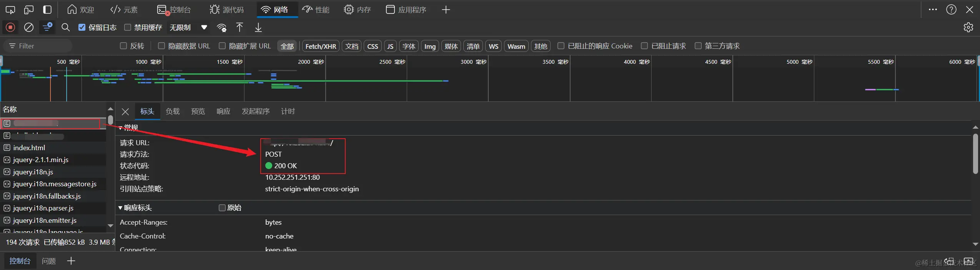Select jquery.i18n.messagestore.js request

[x=53, y=184]
